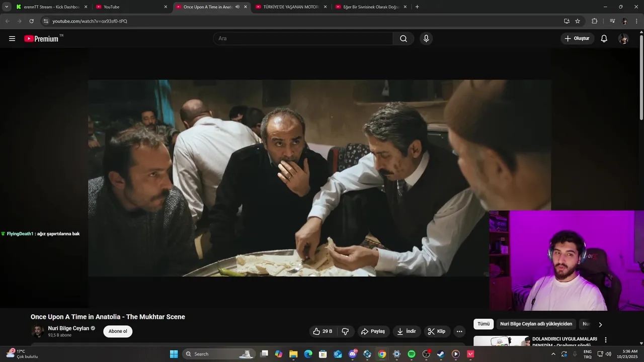This screenshot has height=362, width=644.
Task: Start voice search with microphone icon
Action: click(426, 39)
